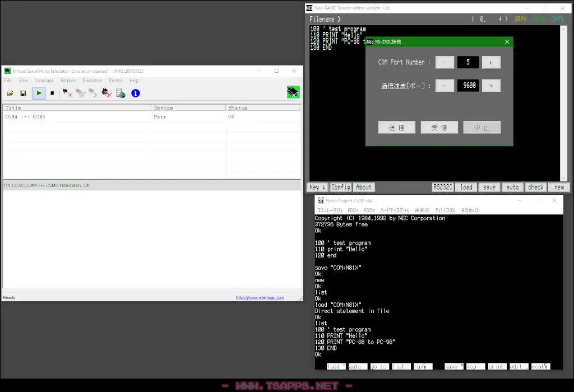Click the Status column header
Viewport: 574px width, 392px height.
pyautogui.click(x=262, y=108)
